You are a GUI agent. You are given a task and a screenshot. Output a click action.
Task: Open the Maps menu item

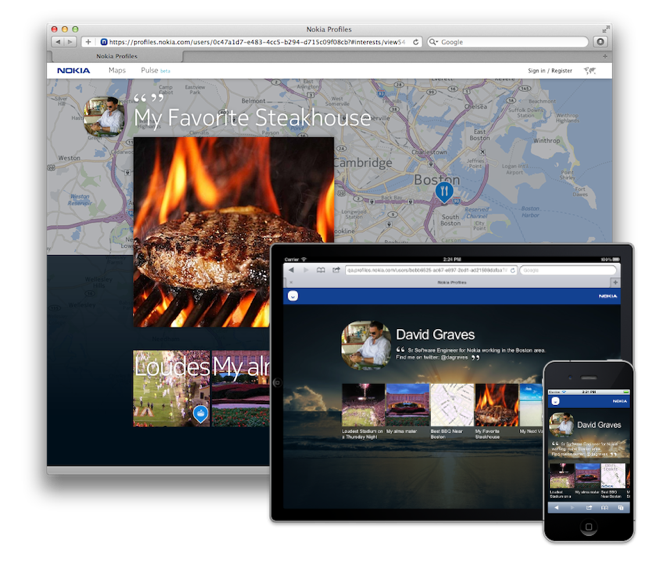(117, 70)
